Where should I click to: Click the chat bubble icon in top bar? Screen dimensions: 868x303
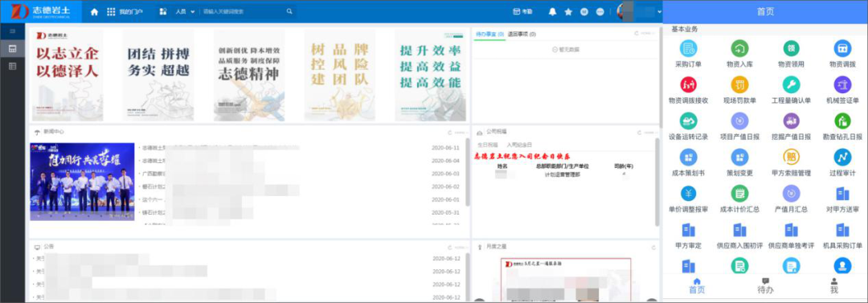pos(600,11)
